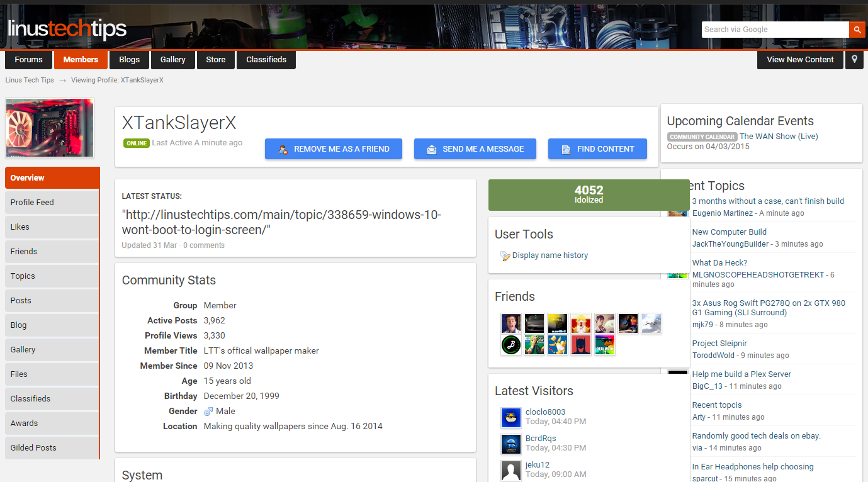The width and height of the screenshot is (868, 482).
Task: Open the location pin icon beside View New Content
Action: click(x=854, y=60)
